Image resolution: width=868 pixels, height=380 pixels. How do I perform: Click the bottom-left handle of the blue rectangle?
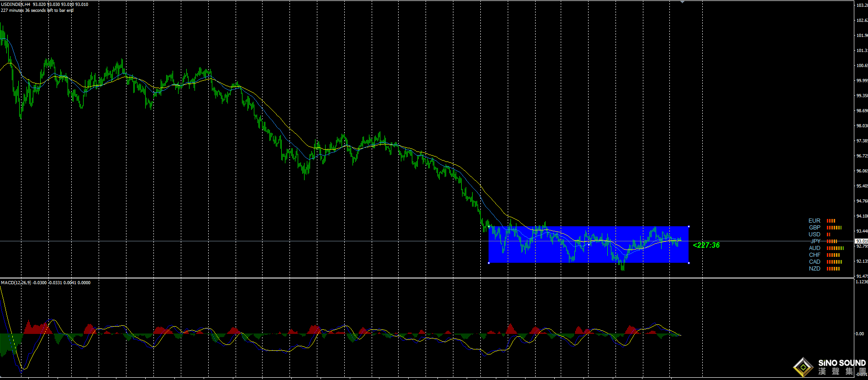coord(489,263)
